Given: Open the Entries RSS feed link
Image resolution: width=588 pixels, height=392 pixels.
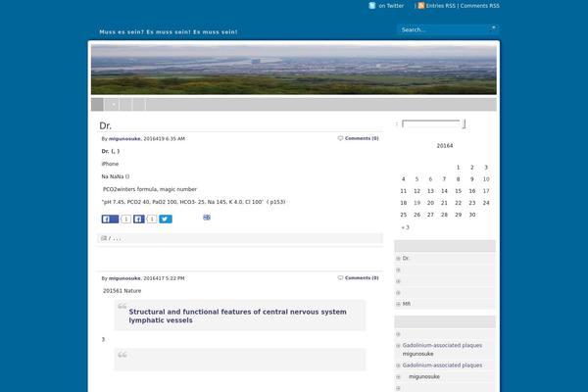Looking at the screenshot, I should (x=441, y=6).
